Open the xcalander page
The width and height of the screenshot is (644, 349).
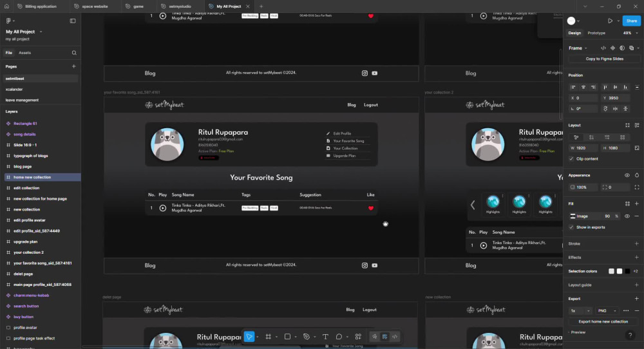tap(14, 89)
